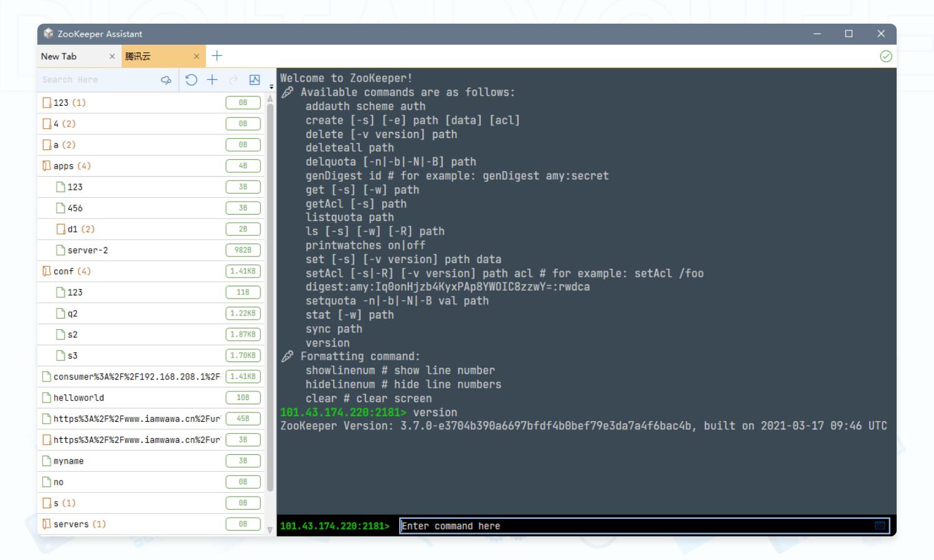Open a new tab with plus icon

(x=217, y=56)
